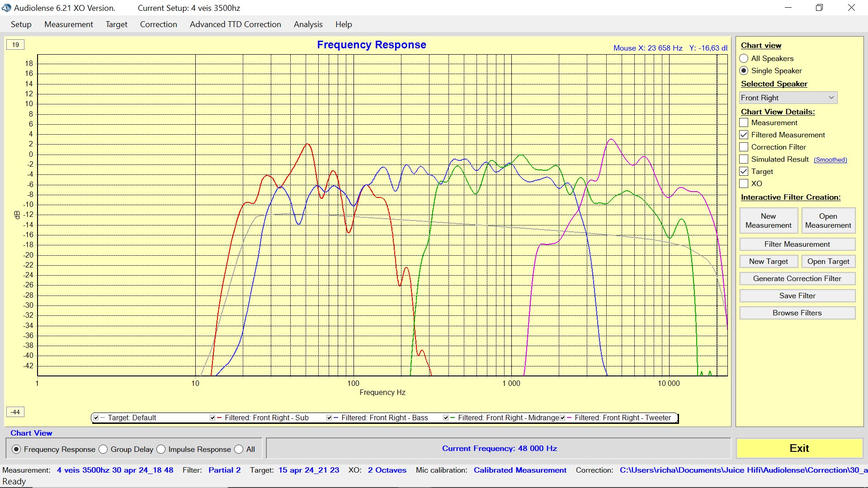This screenshot has width=868, height=488.
Task: Click the upper Y-axis limit field showing 19
Action: [15, 45]
